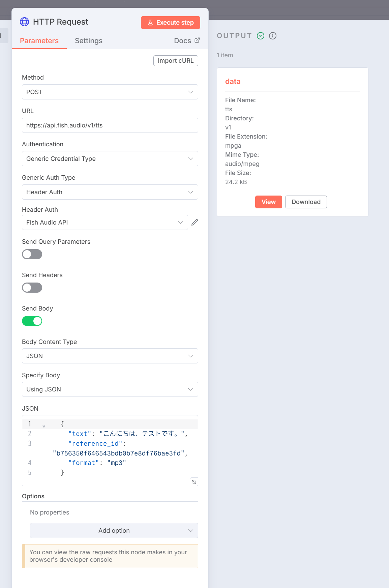Click the Import cURL button

(x=176, y=61)
